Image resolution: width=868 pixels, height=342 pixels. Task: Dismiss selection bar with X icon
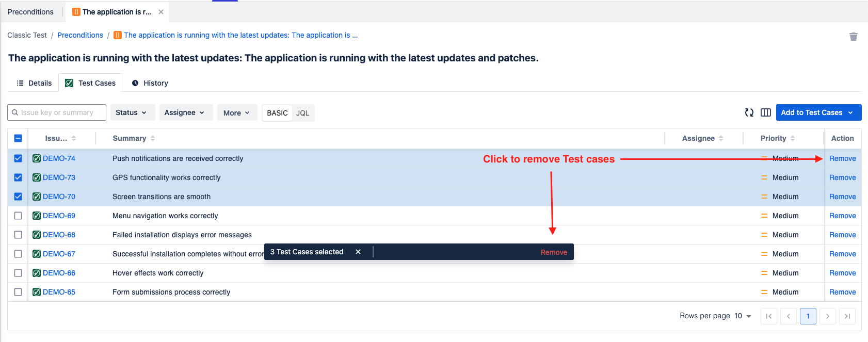358,252
